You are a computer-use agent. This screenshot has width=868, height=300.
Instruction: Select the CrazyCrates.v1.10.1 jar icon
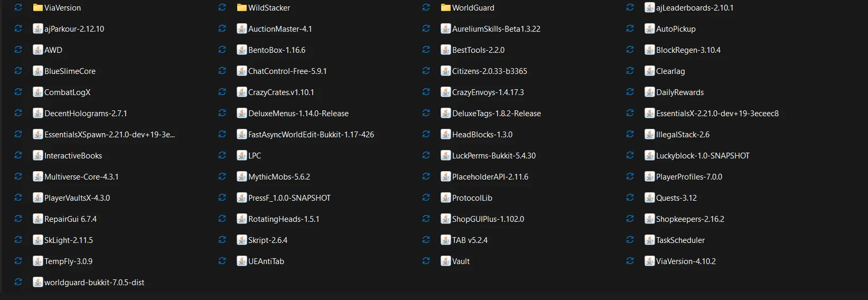point(242,92)
